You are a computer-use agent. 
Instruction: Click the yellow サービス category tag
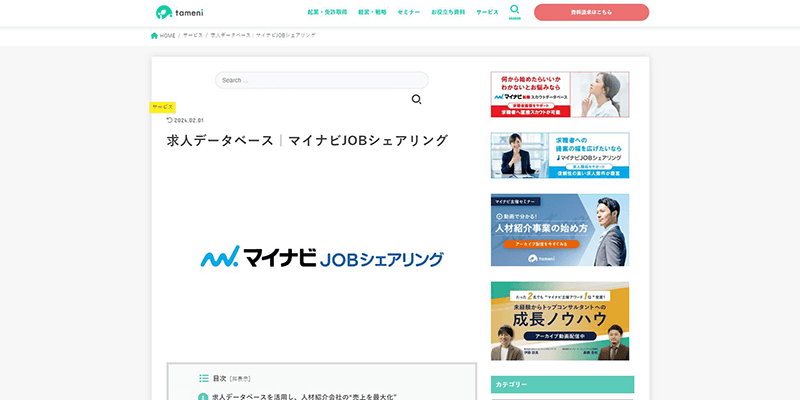tap(163, 106)
